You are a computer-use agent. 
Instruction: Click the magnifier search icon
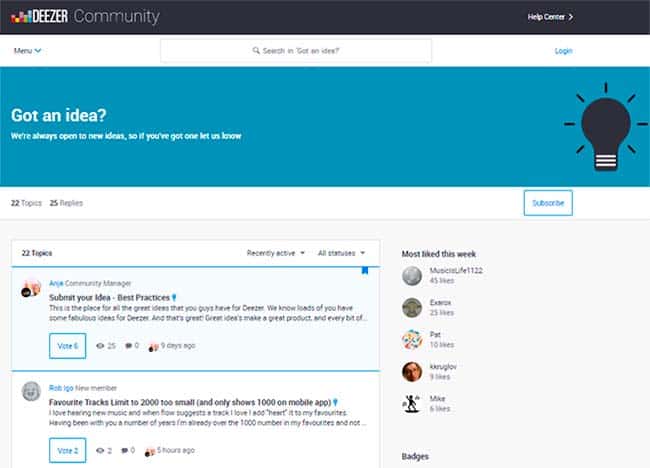(x=256, y=51)
